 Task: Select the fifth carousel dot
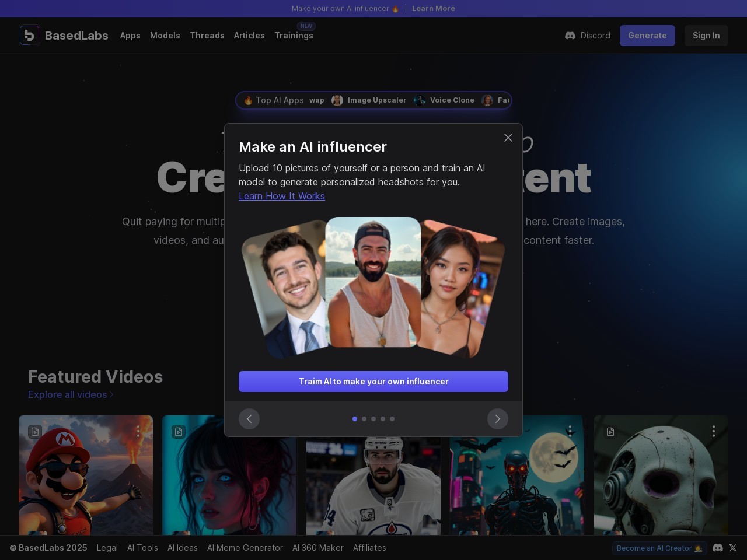click(392, 419)
